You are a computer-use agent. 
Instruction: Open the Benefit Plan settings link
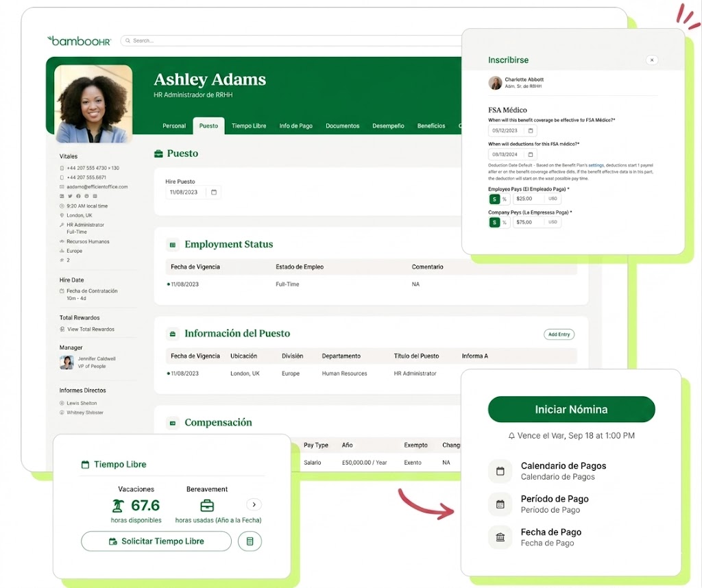point(596,165)
